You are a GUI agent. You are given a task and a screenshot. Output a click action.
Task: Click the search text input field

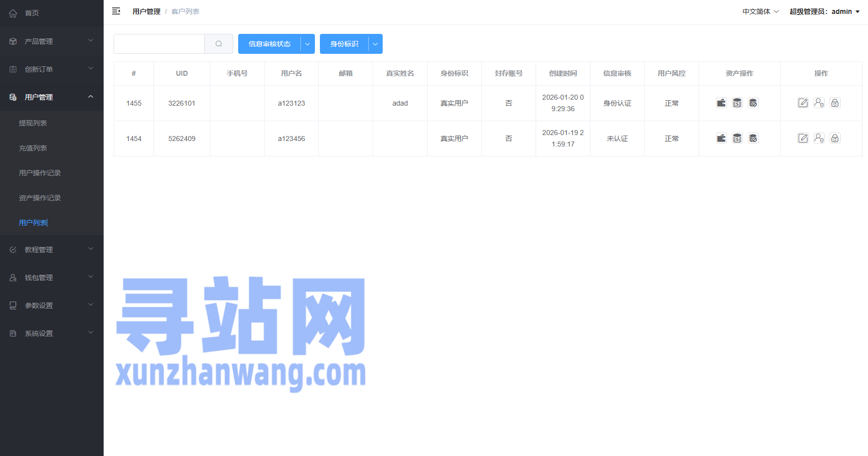[x=159, y=44]
